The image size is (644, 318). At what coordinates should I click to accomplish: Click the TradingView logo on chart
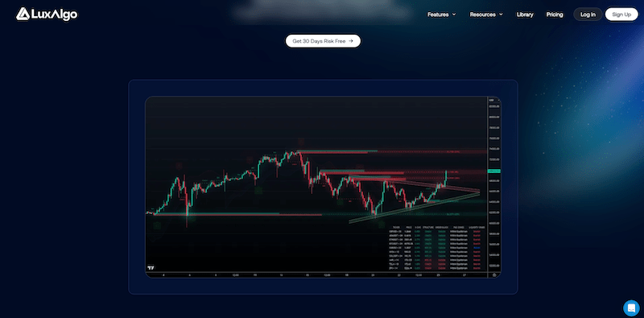(x=151, y=267)
